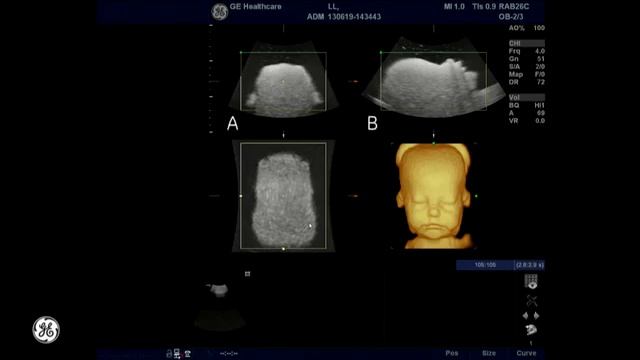Click the TIs 0.9 index readout
640x360 pixels.
point(484,7)
